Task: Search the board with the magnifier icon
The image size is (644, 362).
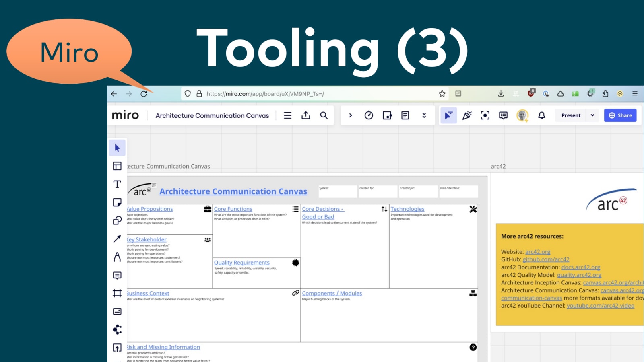Action: 324,115
